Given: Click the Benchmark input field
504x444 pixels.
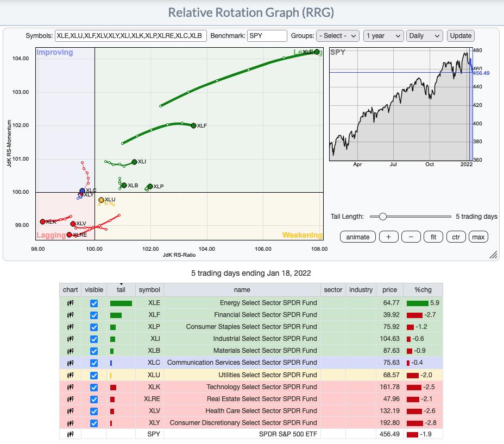Looking at the screenshot, I should click(267, 36).
